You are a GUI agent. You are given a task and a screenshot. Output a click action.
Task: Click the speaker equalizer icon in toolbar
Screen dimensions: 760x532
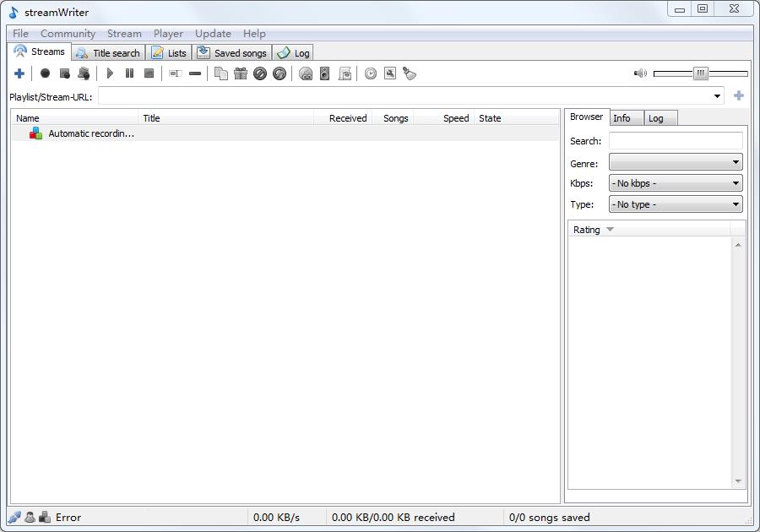click(x=325, y=73)
